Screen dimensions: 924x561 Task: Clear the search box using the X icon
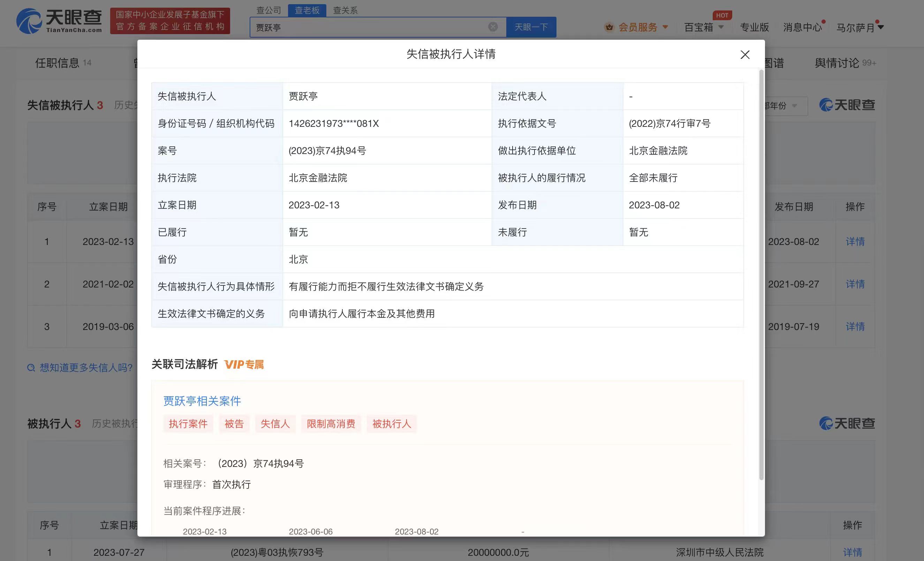[x=493, y=26]
